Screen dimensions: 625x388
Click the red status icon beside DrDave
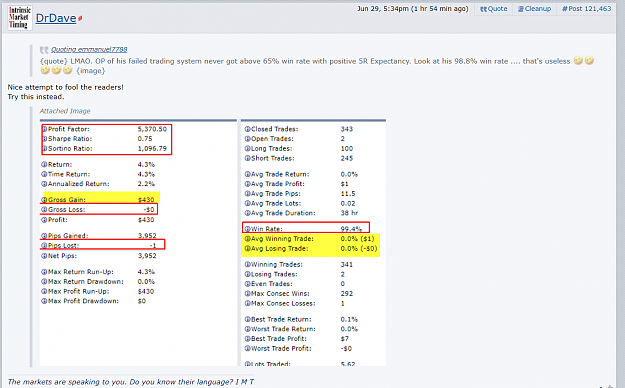point(80,18)
